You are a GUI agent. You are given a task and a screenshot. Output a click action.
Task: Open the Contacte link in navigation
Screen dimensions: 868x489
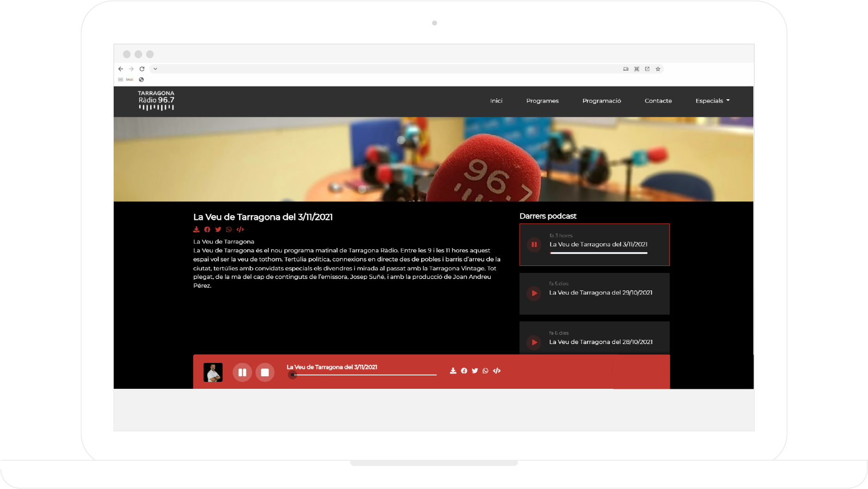[x=658, y=101]
